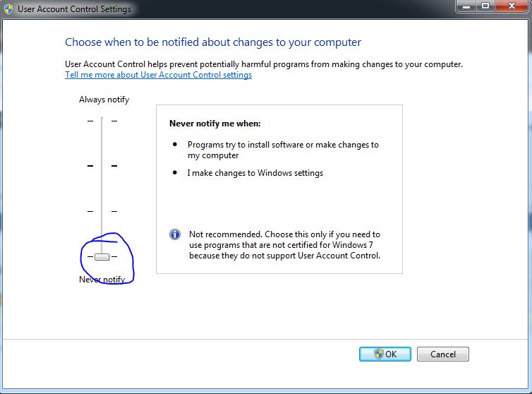Close the User Account Control Settings window

512,6
